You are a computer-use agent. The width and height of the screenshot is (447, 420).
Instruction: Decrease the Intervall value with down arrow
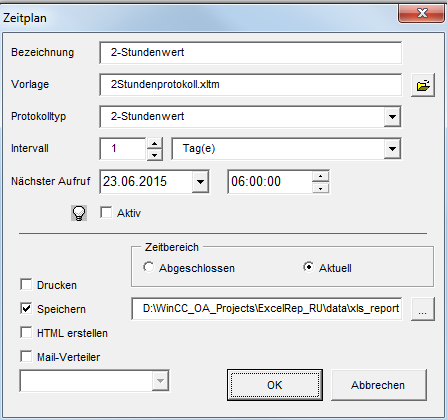pyautogui.click(x=154, y=155)
